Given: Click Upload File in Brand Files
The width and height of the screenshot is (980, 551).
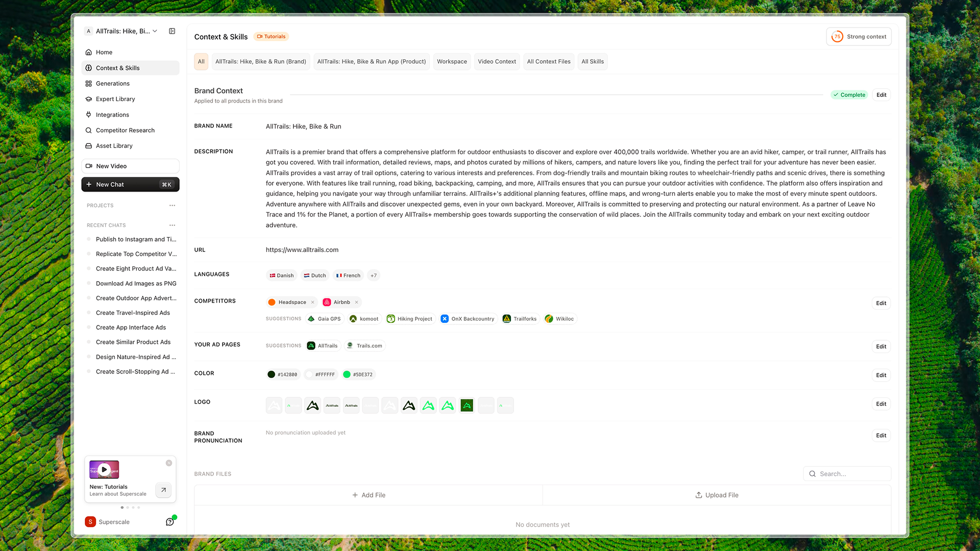Looking at the screenshot, I should pos(717,495).
